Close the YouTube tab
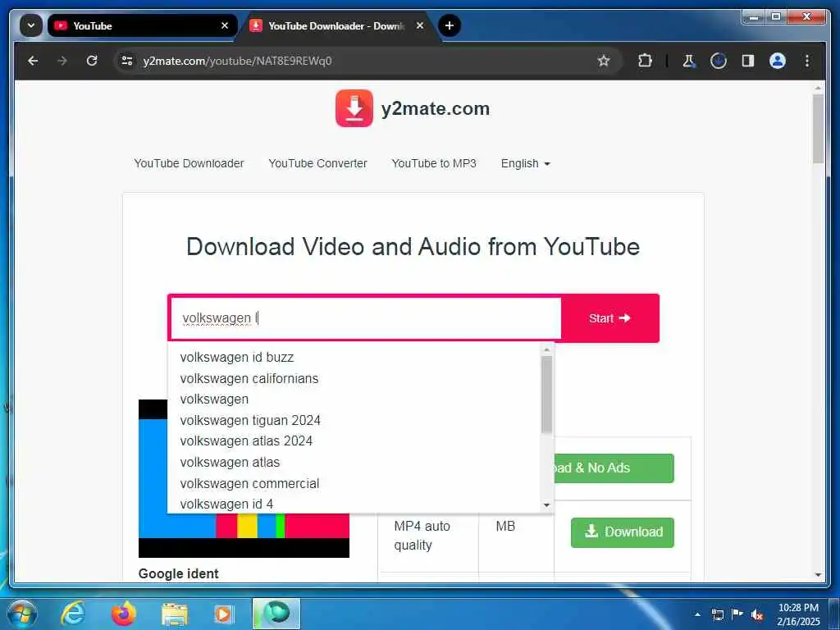The image size is (840, 630). coord(225,25)
